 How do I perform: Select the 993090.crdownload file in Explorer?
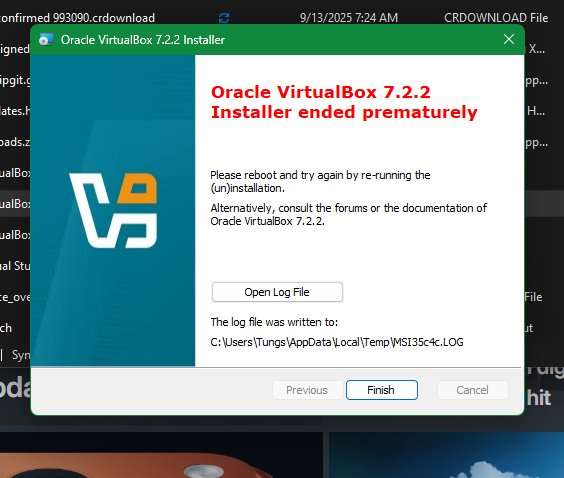pos(77,18)
